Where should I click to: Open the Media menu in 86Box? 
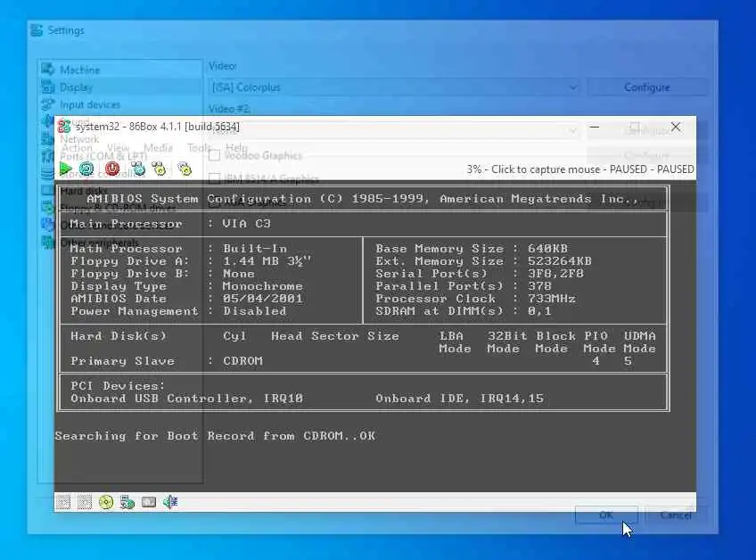(158, 148)
